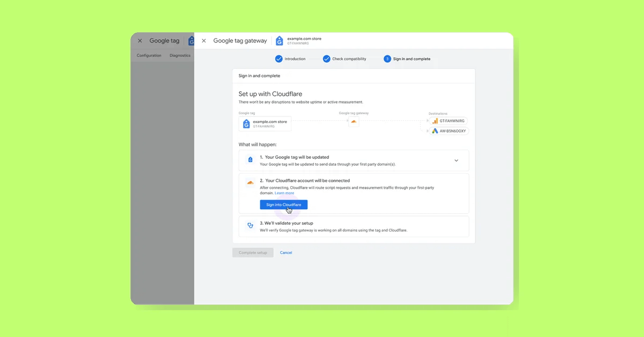Click the Check compatibility checkmark icon
Viewport: 644px width, 337px height.
326,58
